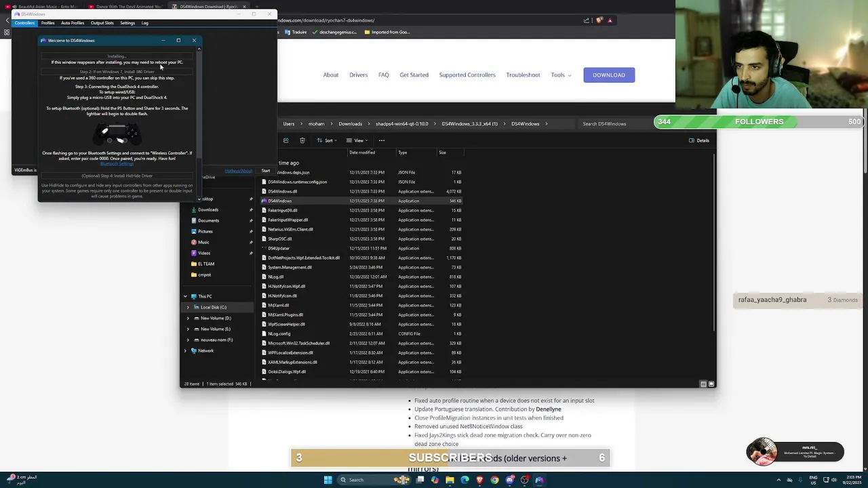Open Music in Explorer sidebar
Image resolution: width=868 pixels, height=488 pixels.
coord(203,242)
